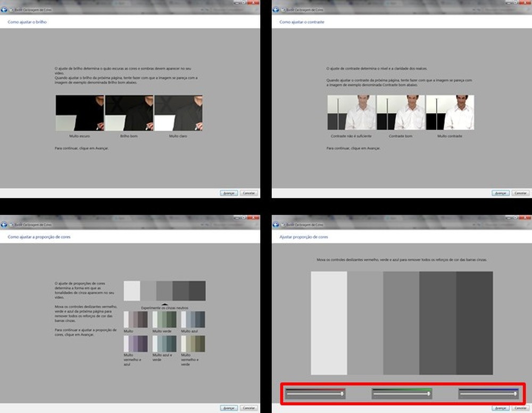Click Avançar on 'Como ajustar a proporção de cores'
Screen dimensions: 532x413
point(229,408)
